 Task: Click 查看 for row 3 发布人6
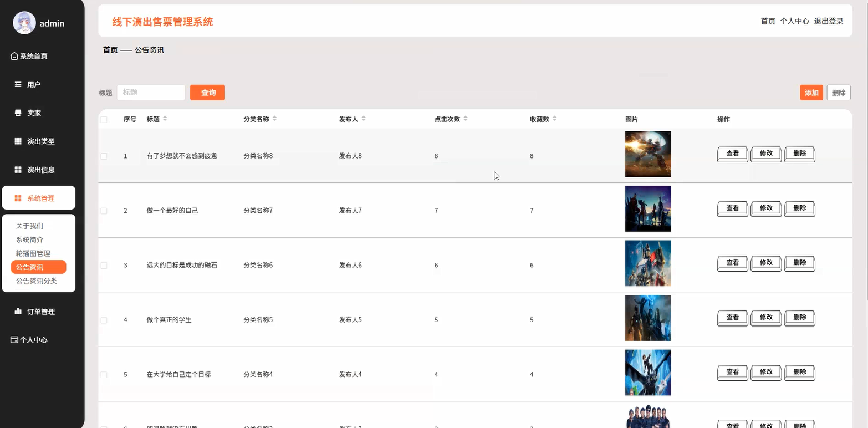(x=733, y=263)
